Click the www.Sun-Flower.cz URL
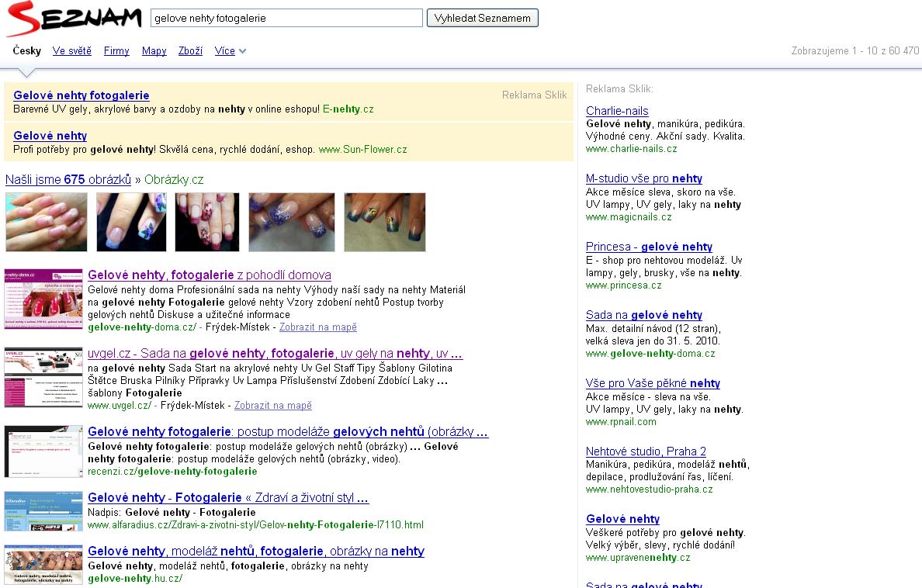 (362, 150)
